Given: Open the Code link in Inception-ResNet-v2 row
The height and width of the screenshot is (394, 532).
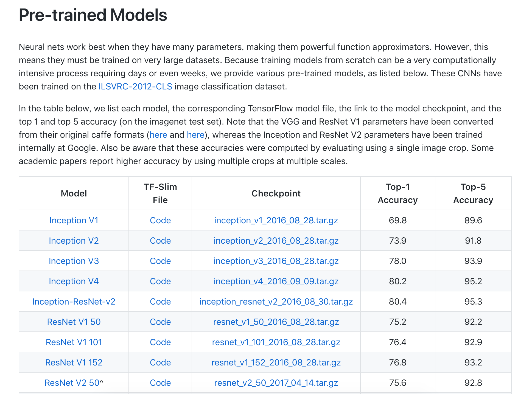Looking at the screenshot, I should 160,302.
